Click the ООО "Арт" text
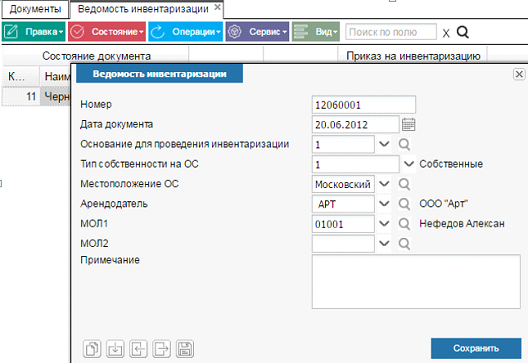 (443, 204)
